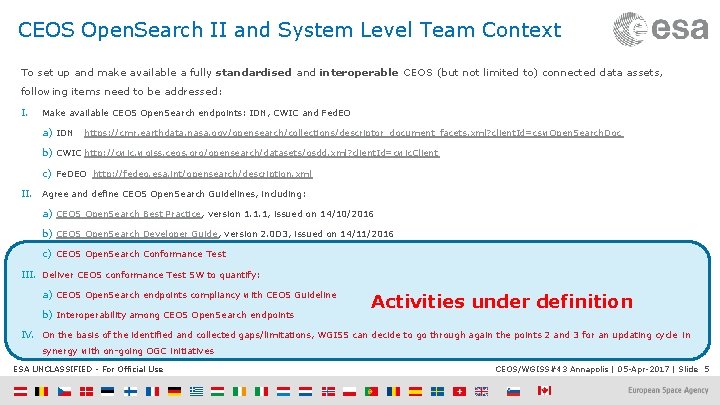Click the 'Activities under definition' label
This screenshot has width=720, height=405.
(502, 302)
